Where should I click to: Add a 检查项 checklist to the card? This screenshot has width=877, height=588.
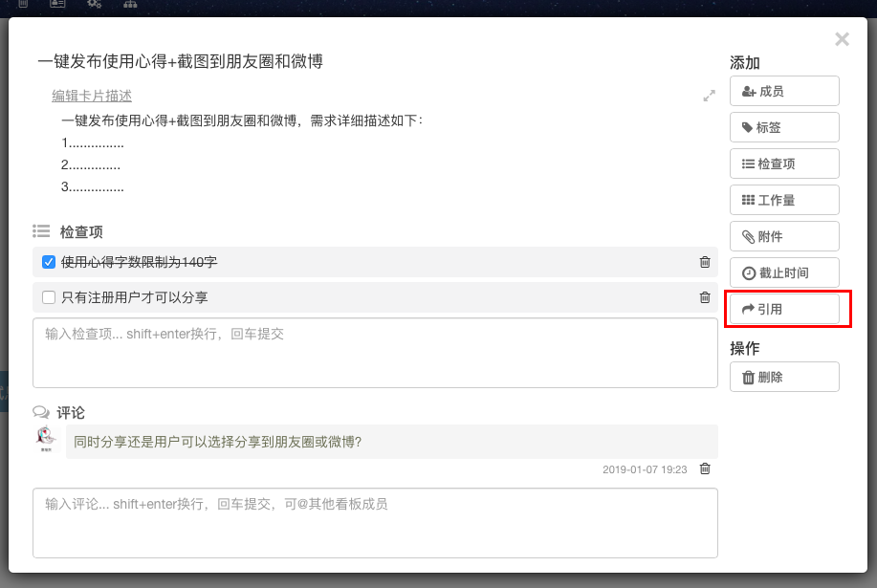coord(784,163)
